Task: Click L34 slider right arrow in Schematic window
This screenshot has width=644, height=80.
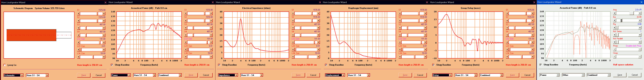Action: 104,57
